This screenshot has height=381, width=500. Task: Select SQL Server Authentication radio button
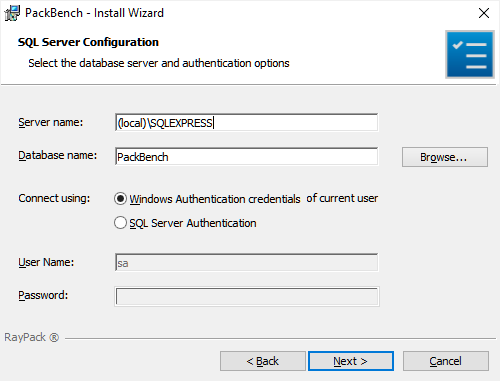[x=120, y=223]
